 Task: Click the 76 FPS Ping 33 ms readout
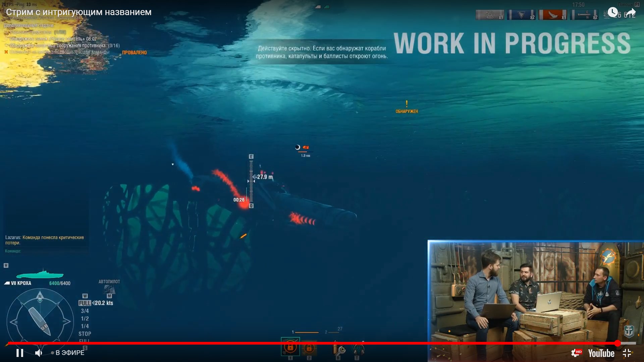pyautogui.click(x=19, y=4)
